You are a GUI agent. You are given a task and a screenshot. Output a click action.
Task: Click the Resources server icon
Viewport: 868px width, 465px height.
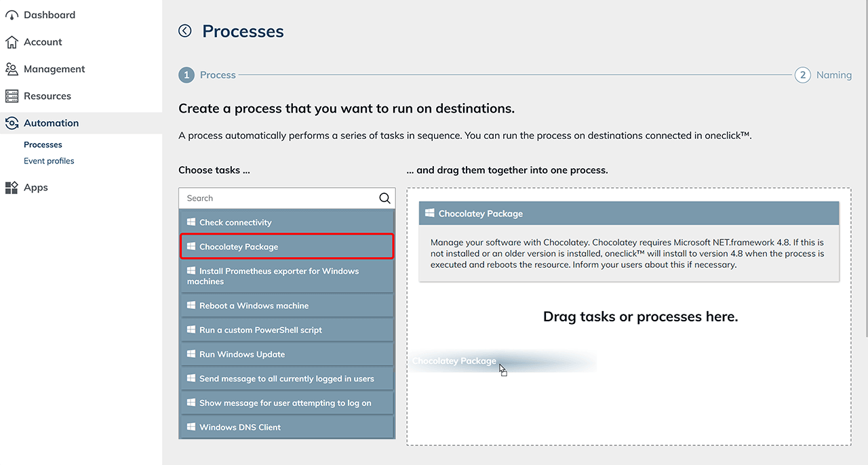(12, 96)
